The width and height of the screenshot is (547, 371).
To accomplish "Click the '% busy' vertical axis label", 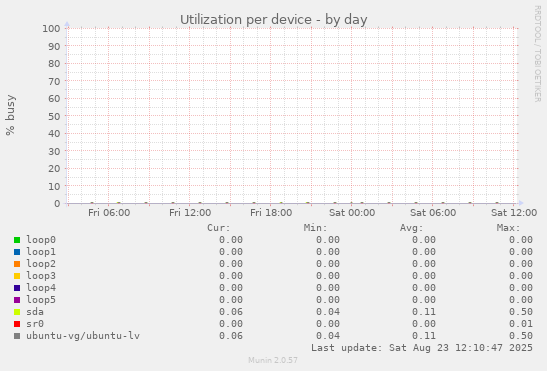I will click(10, 115).
